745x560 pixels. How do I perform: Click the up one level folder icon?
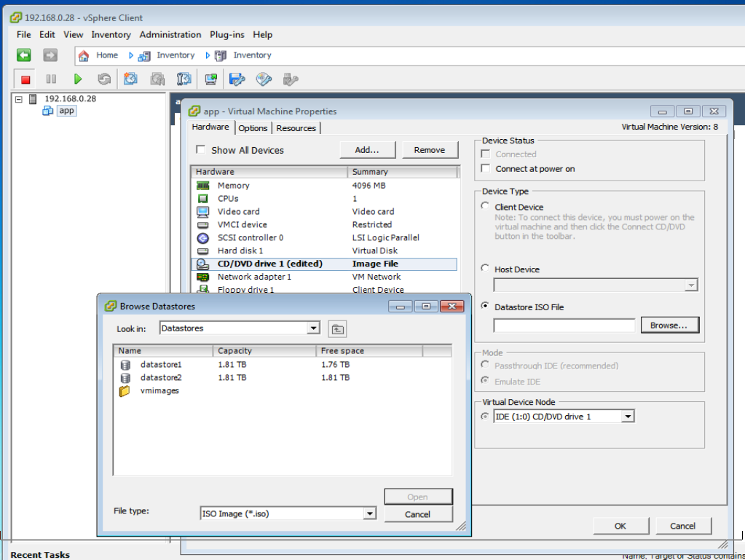(x=337, y=328)
